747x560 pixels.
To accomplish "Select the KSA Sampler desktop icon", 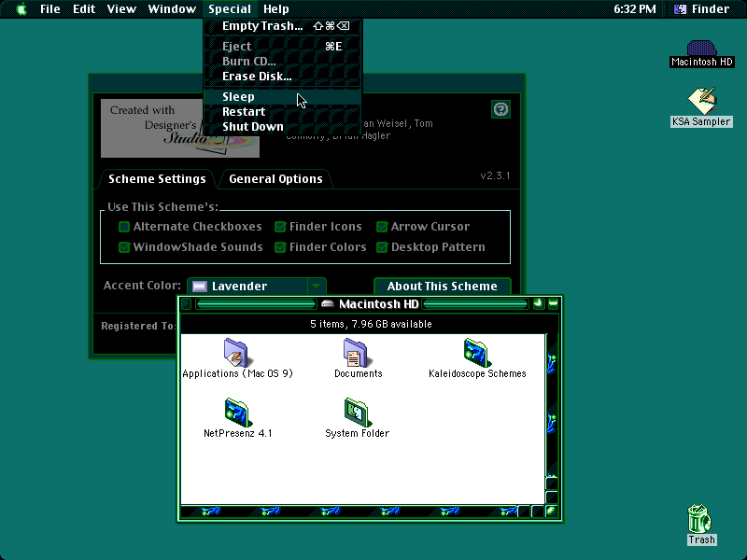I will pyautogui.click(x=702, y=101).
